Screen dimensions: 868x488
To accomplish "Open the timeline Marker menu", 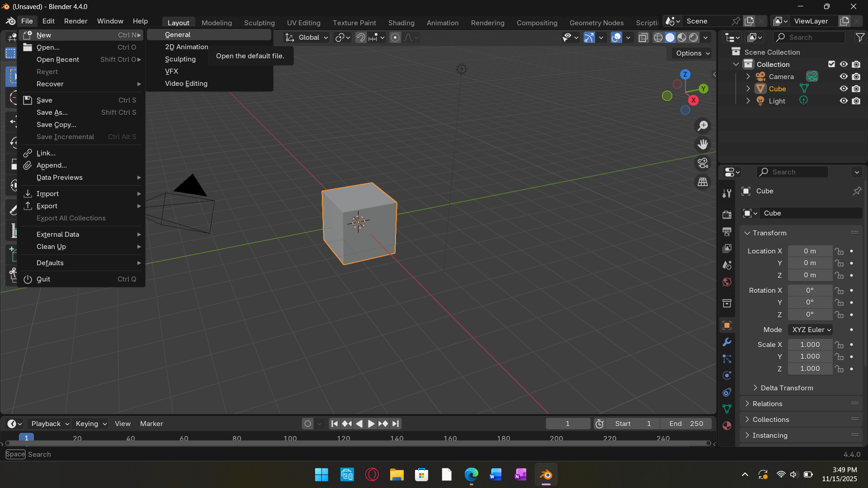I will (151, 424).
